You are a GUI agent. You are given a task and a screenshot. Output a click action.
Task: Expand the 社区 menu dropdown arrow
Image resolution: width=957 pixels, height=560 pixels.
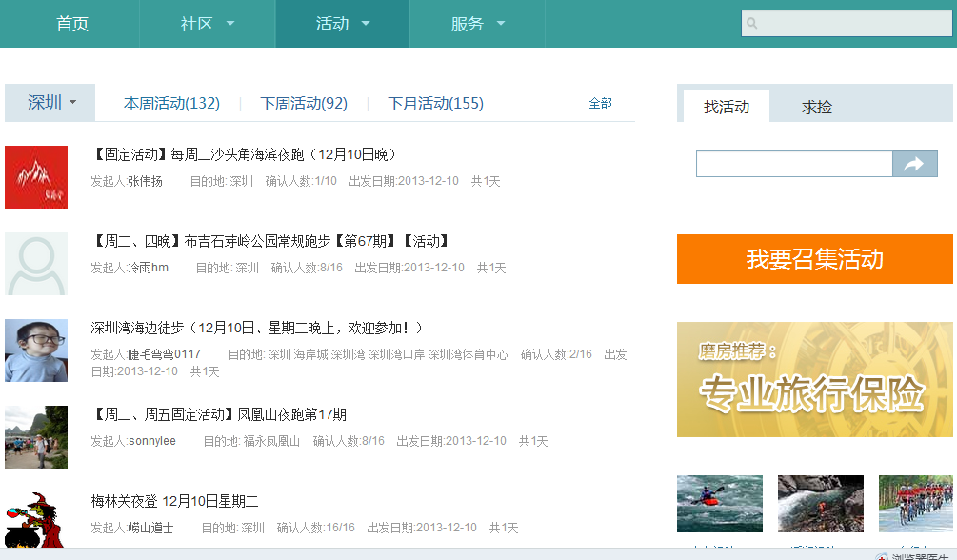click(x=230, y=24)
